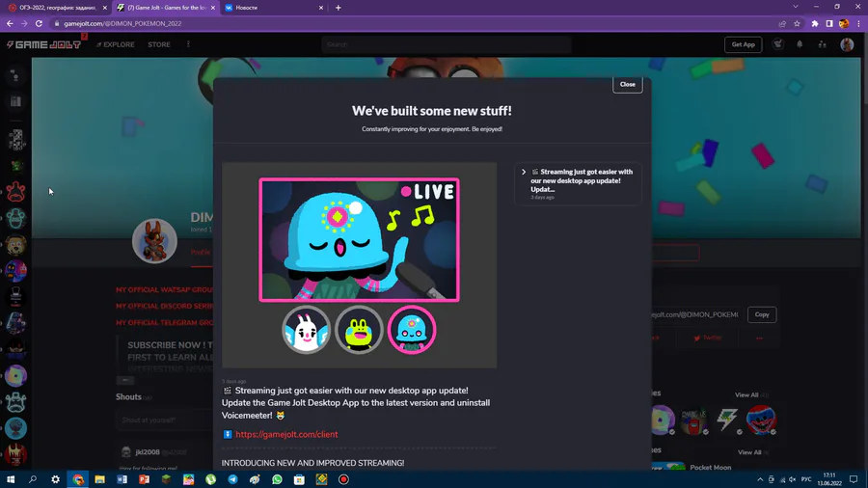This screenshot has width=868, height=488.
Task: Open Microsoft Store from the taskbar
Action: (299, 479)
